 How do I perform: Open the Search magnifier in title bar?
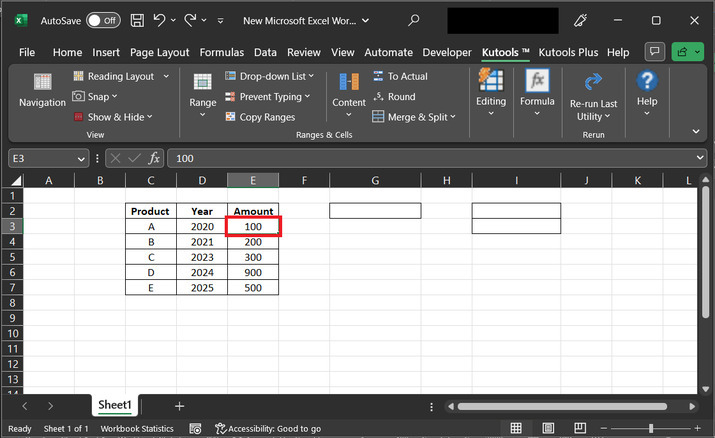point(414,20)
